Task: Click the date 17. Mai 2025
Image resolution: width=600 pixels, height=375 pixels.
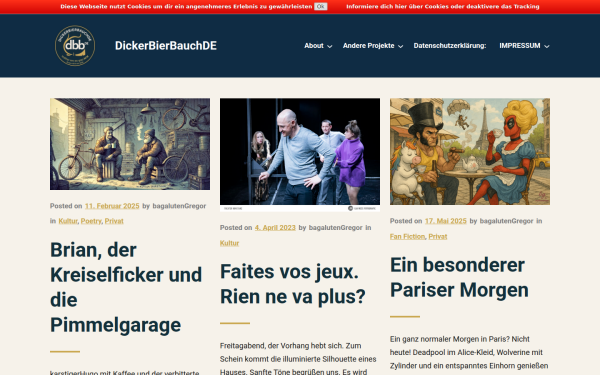Action: coord(446,221)
